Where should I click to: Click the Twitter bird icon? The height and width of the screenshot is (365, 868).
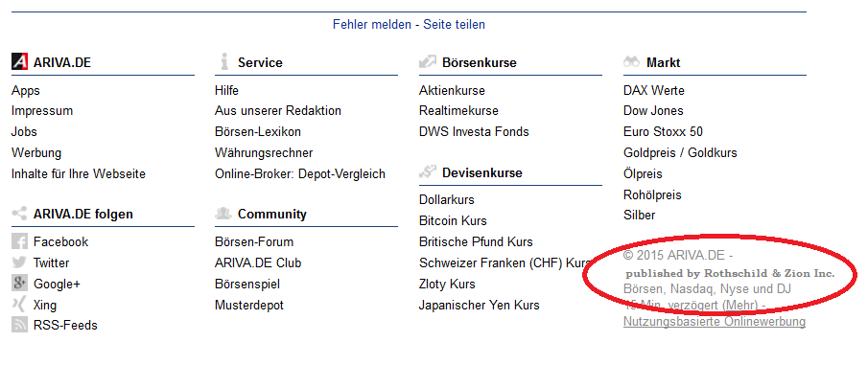(19, 262)
